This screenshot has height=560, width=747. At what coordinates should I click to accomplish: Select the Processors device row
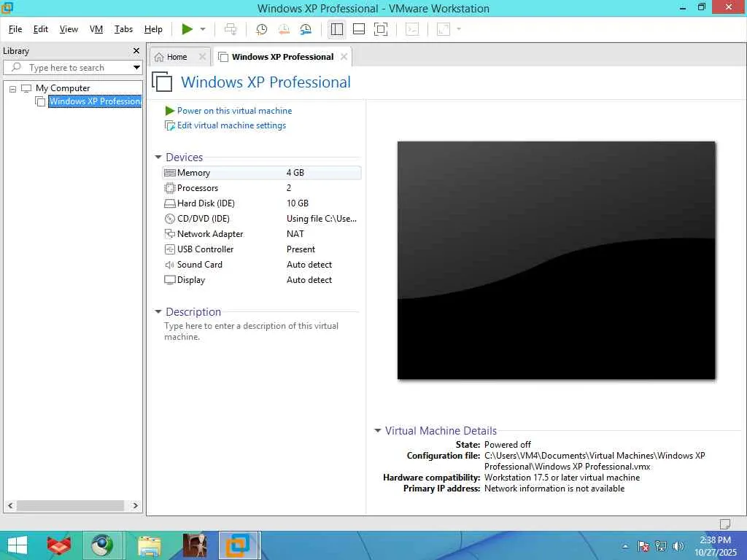click(262, 188)
